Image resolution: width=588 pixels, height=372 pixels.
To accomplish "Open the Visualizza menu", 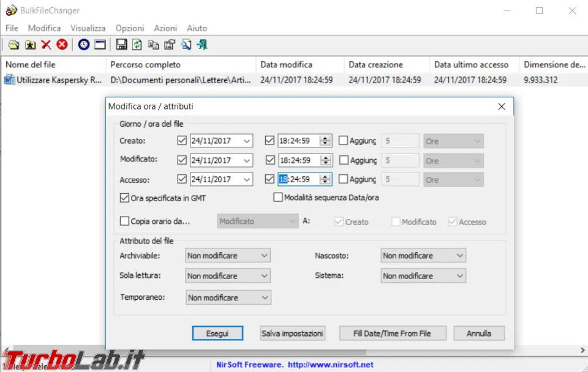I will click(88, 28).
